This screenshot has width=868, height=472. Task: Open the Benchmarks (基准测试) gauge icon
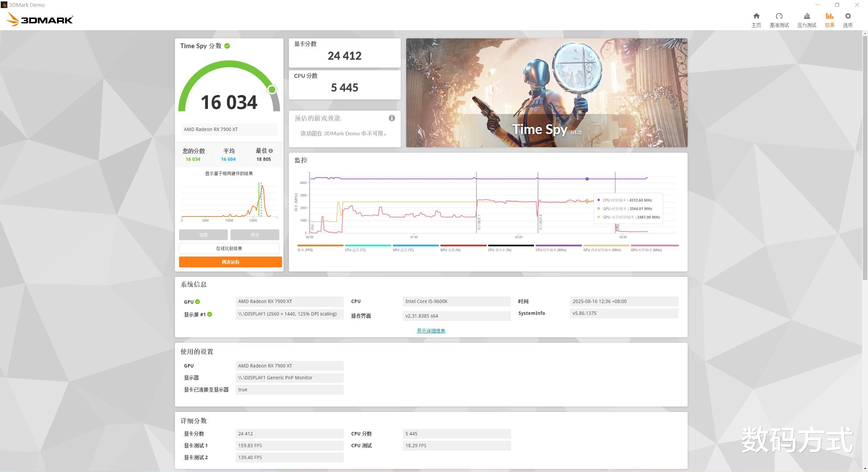coord(779,16)
